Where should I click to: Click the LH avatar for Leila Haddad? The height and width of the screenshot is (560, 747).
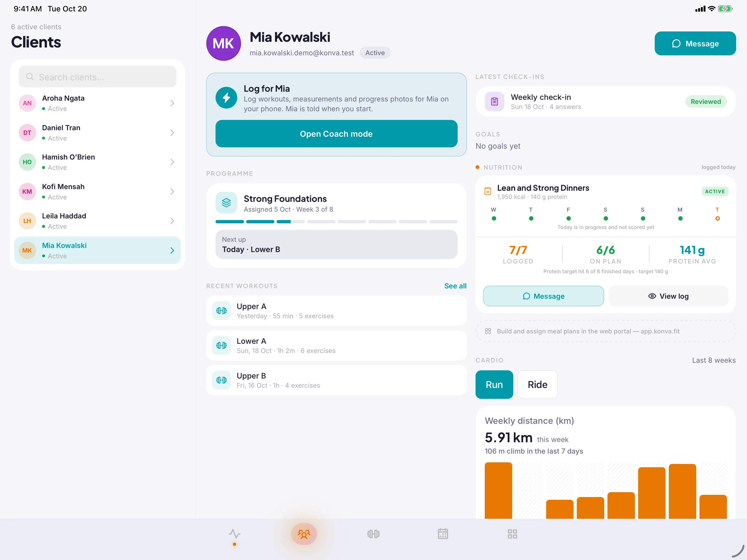tap(27, 221)
